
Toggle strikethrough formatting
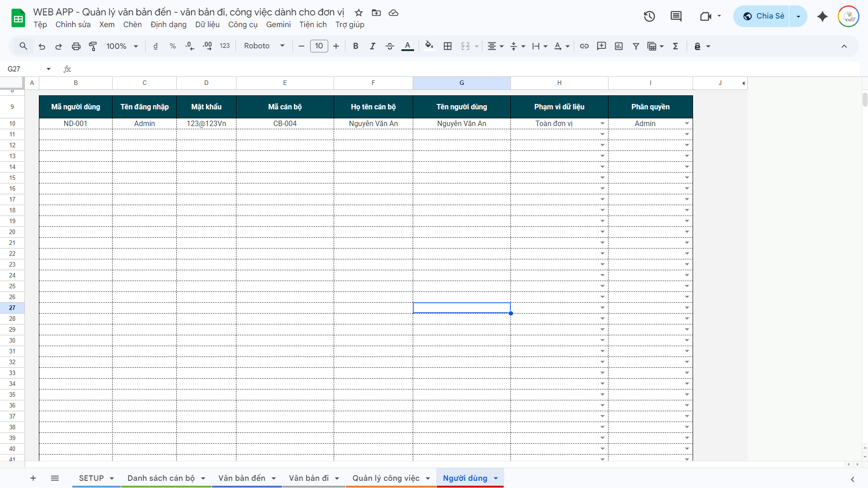(x=390, y=46)
